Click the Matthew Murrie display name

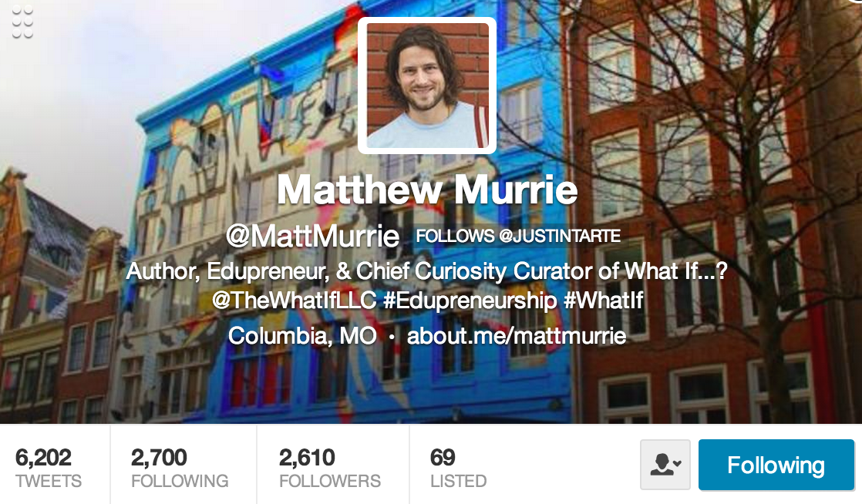pyautogui.click(x=427, y=190)
